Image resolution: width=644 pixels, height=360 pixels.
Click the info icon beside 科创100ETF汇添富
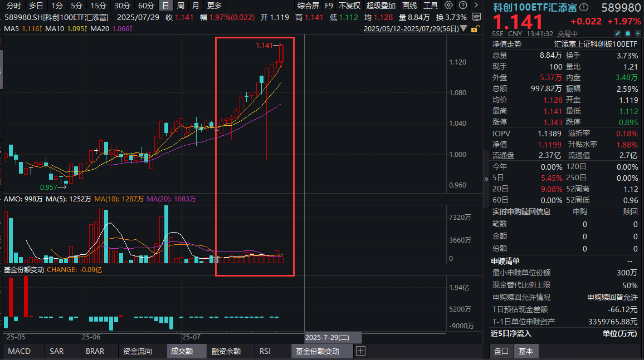(584, 7)
